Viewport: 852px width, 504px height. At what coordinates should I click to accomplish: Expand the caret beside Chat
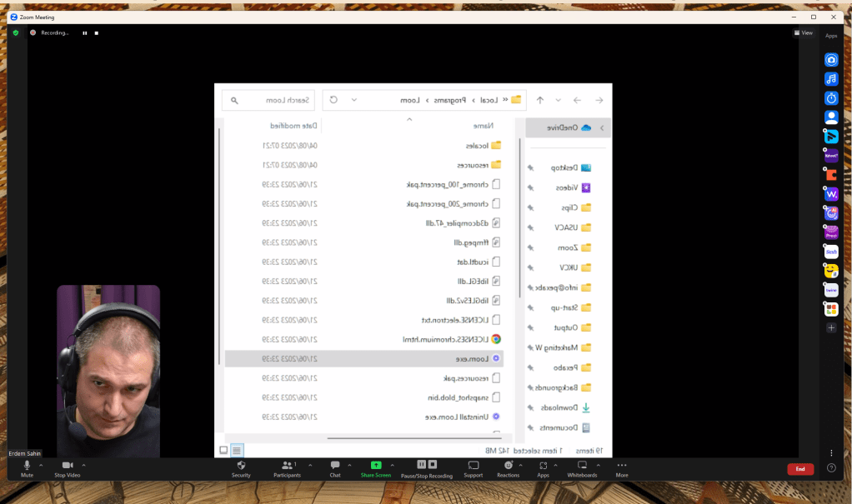click(x=349, y=466)
